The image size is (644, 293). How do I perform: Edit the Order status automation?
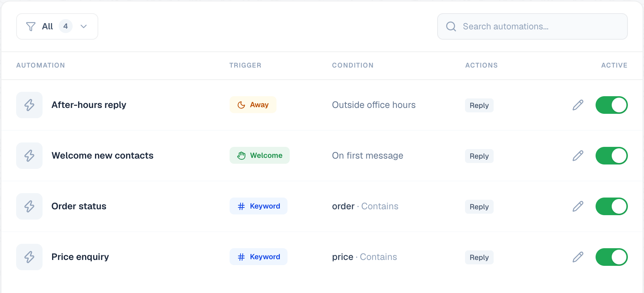tap(578, 206)
